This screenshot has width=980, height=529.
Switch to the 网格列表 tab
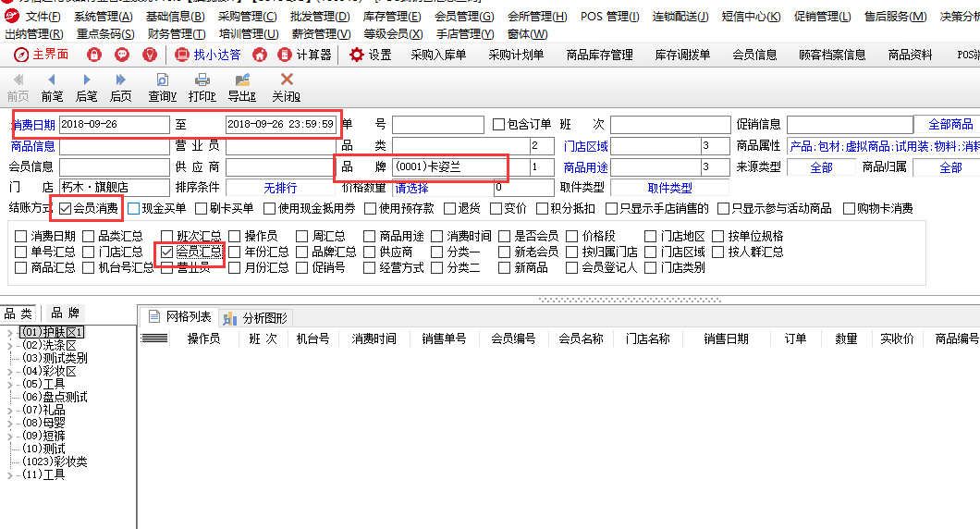pos(180,317)
